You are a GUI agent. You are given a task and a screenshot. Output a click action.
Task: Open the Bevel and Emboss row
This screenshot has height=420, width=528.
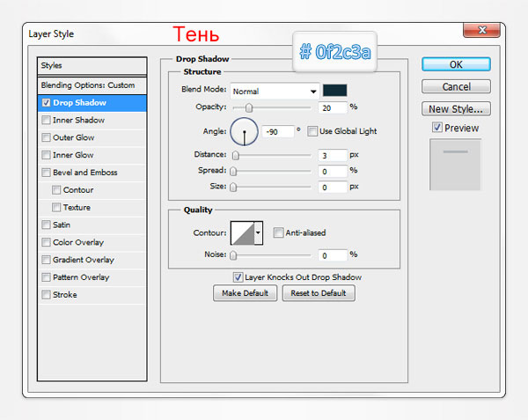tap(92, 173)
